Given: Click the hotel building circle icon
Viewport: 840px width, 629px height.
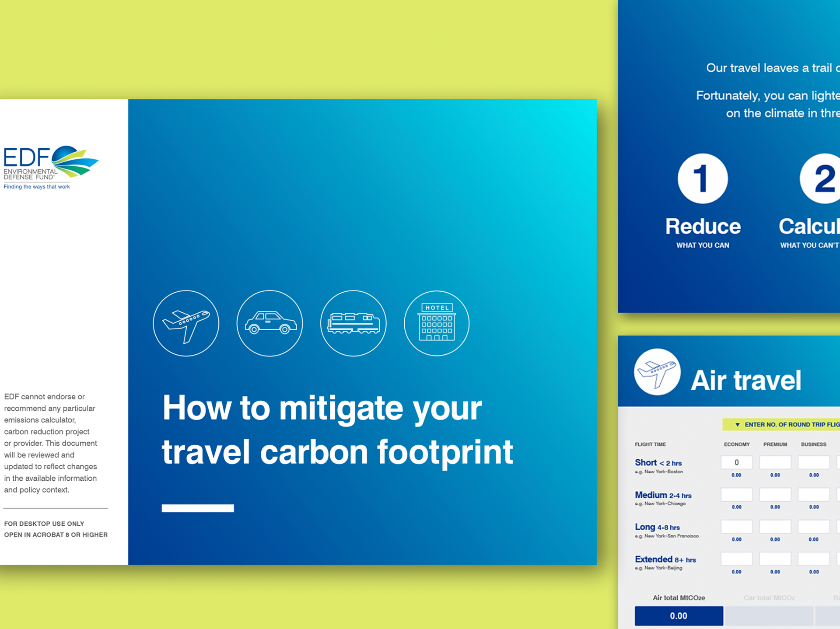Looking at the screenshot, I should click(437, 323).
